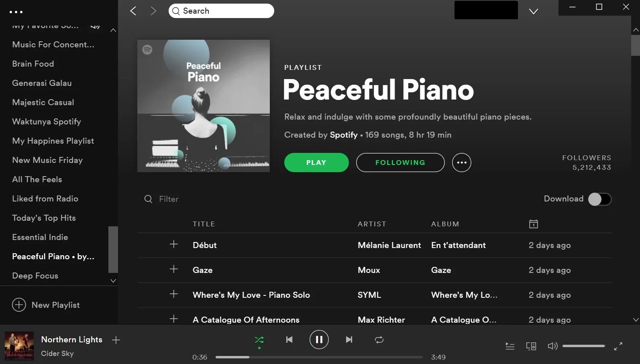Mute volume with speaker icon
This screenshot has width=640, height=364.
552,346
